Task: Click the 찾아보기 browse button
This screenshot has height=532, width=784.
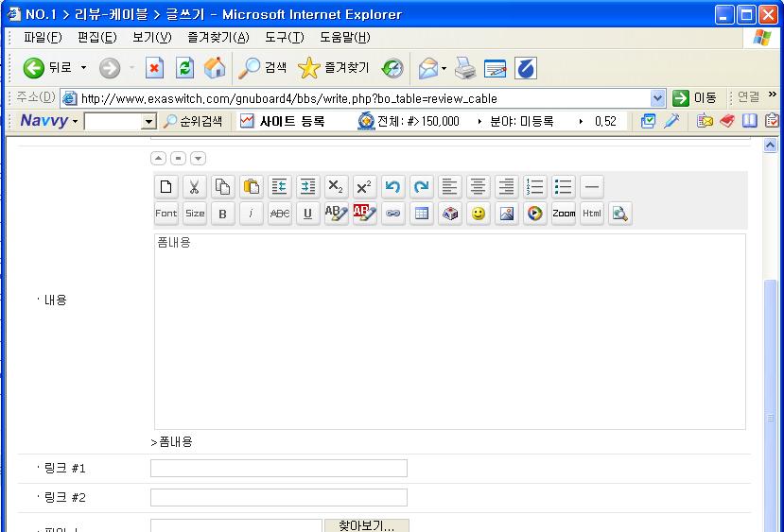Action: point(366,525)
